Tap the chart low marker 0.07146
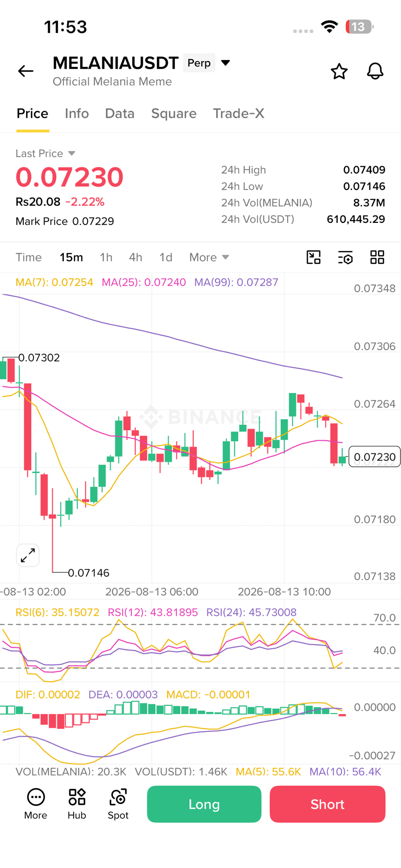Screen dimensions: 401x868 pos(89,573)
